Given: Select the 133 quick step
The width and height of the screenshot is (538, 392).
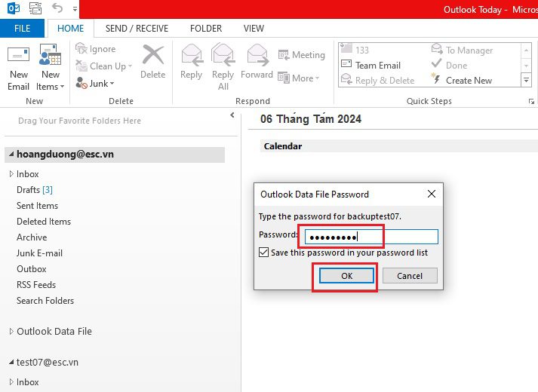Looking at the screenshot, I should point(355,50).
